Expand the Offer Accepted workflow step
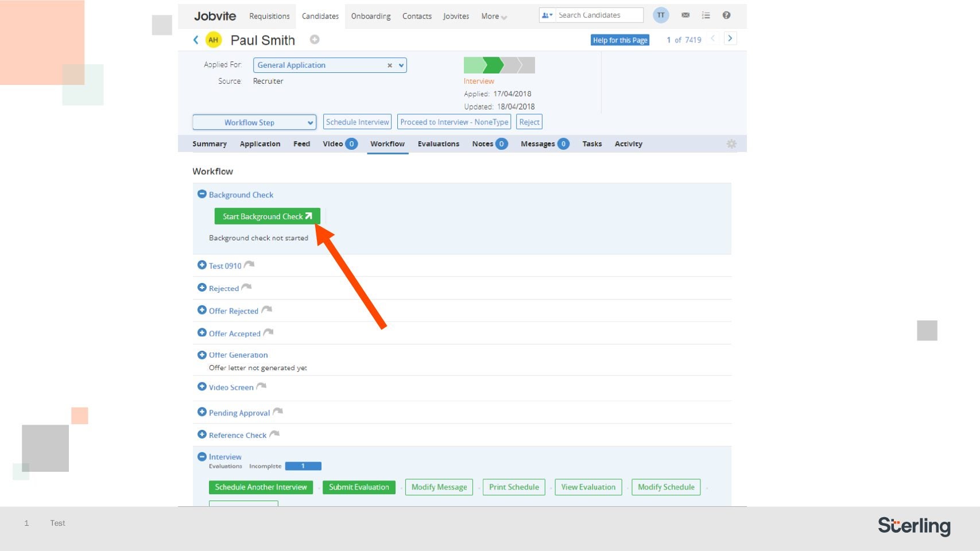Screen dimensions: 980x551 tap(202, 333)
